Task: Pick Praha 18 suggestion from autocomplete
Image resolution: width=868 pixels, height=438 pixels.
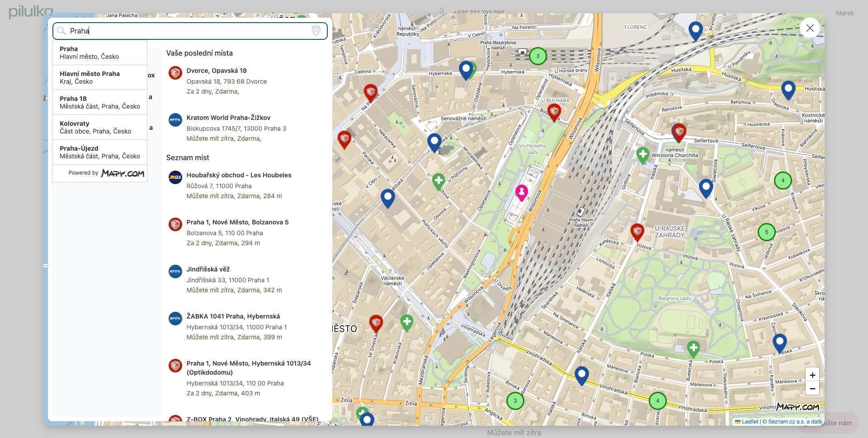Action: (100, 102)
